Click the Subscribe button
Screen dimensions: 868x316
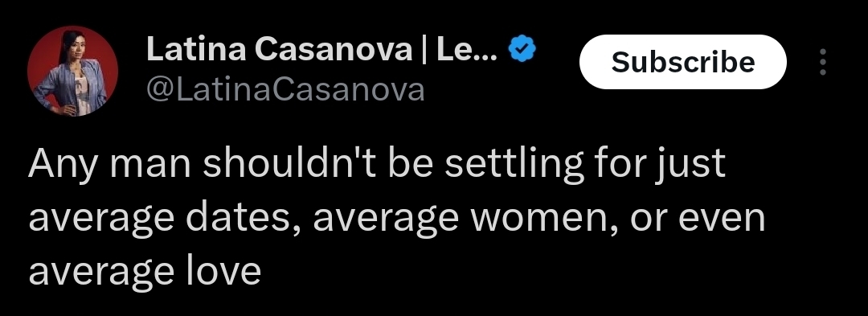click(x=682, y=61)
